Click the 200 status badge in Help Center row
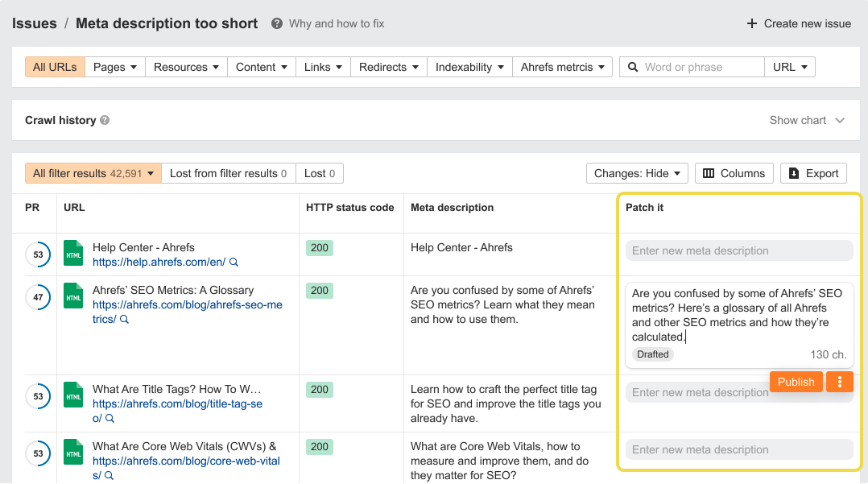Screen dimensions: 868x484 320,247
